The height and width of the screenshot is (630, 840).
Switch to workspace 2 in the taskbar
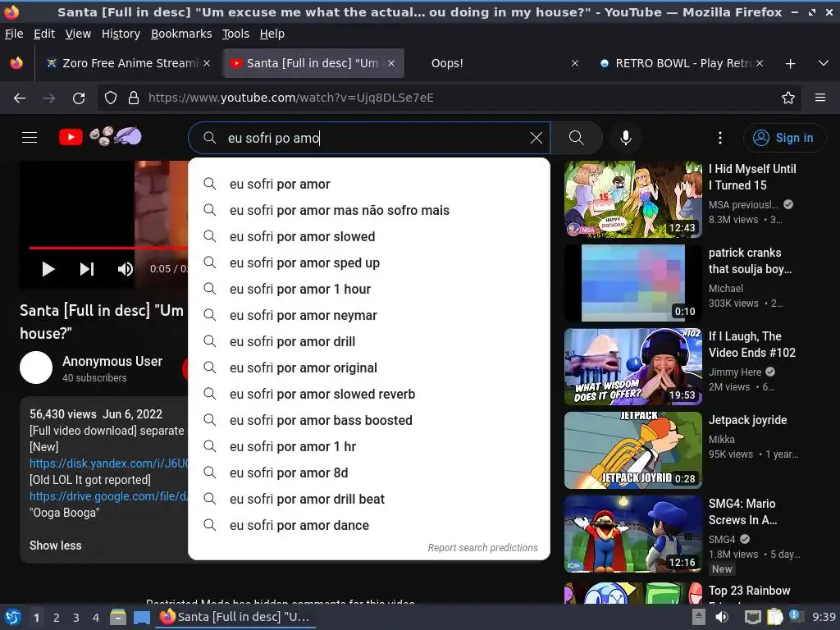[57, 618]
